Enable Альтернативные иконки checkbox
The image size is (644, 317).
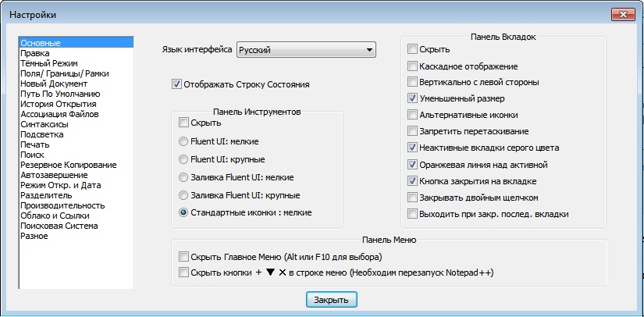(x=413, y=116)
